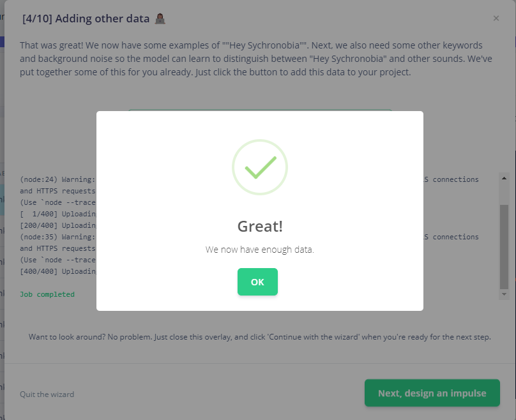Click the green Job completed log line

pyautogui.click(x=47, y=294)
